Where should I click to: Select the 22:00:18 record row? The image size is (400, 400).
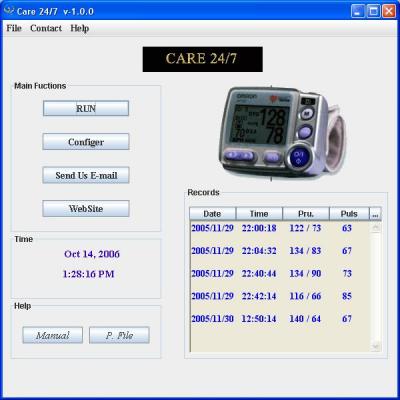point(280,228)
